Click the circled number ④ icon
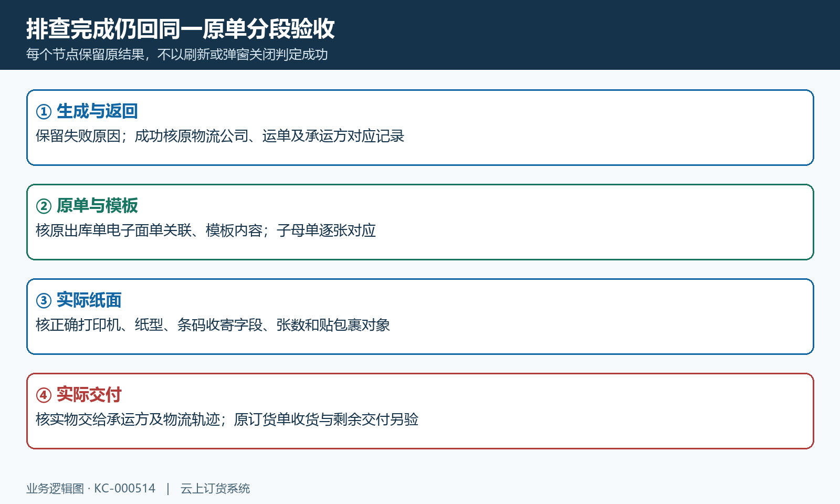The image size is (840, 504). coord(44,395)
